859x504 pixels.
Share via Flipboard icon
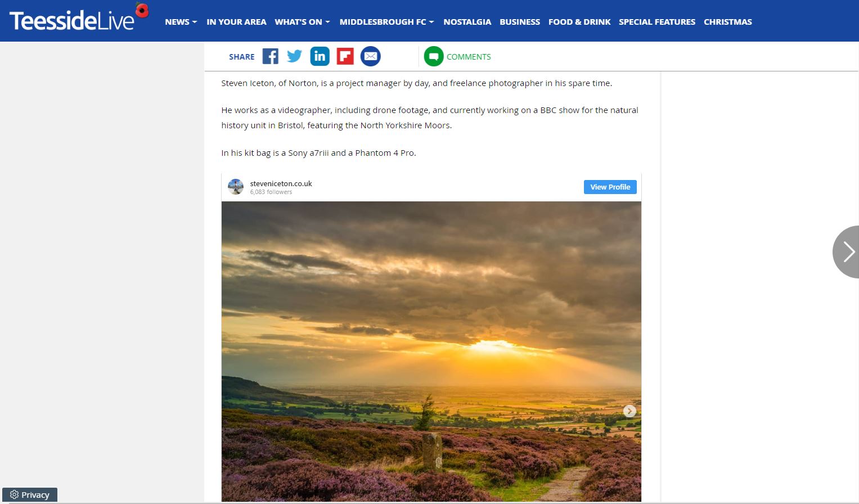345,56
